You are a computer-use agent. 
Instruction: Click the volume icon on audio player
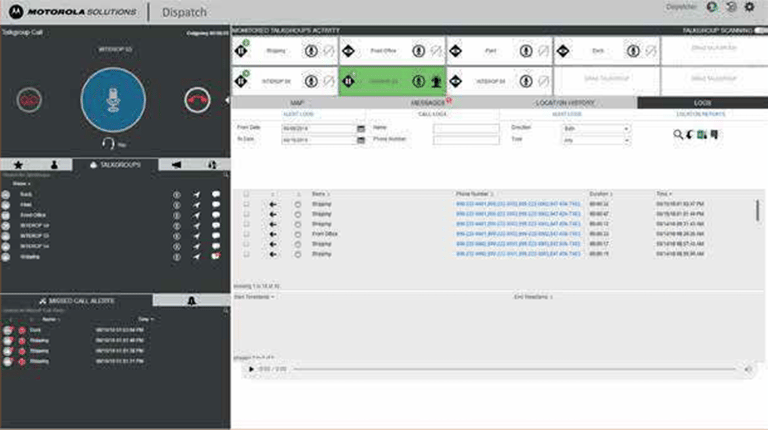coord(748,369)
